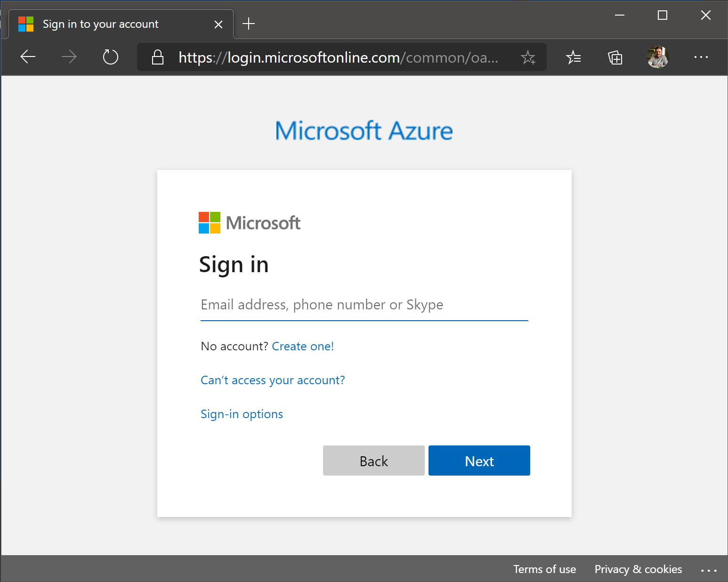Open the Terms of use link

(x=544, y=569)
